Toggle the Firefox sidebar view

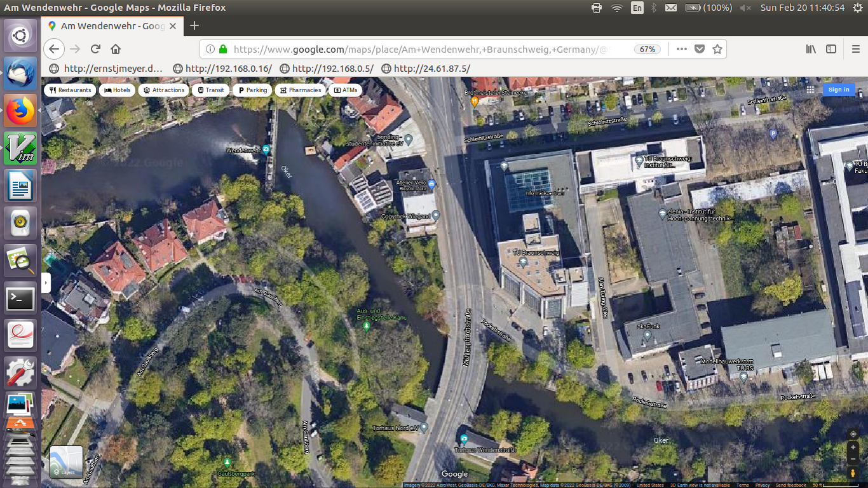831,49
